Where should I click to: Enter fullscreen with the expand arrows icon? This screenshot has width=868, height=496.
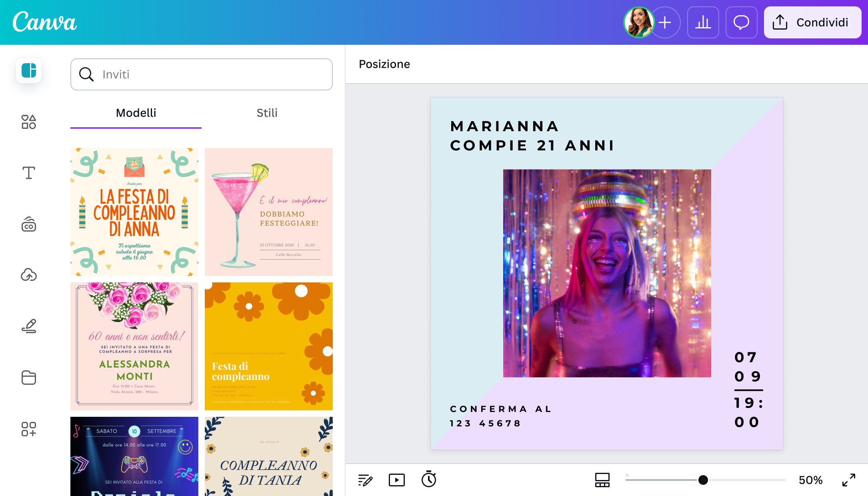click(849, 480)
